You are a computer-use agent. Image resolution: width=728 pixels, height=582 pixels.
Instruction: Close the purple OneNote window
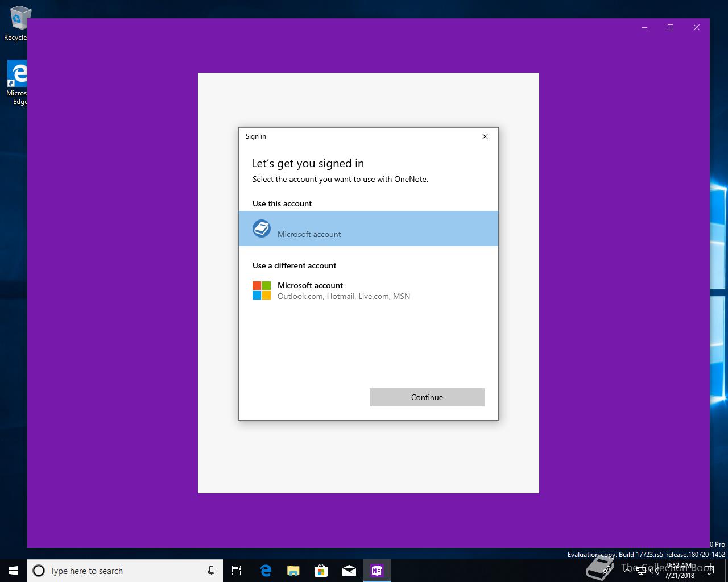tap(697, 27)
